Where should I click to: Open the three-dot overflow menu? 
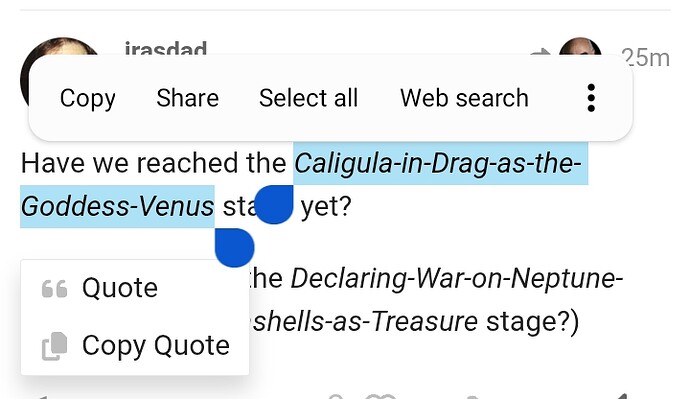pyautogui.click(x=591, y=98)
